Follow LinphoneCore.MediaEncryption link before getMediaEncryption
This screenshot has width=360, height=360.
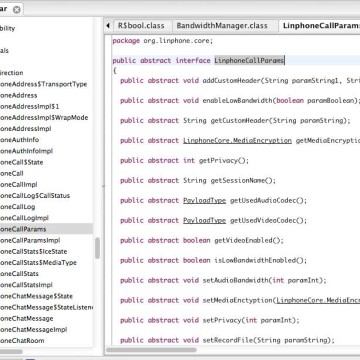point(237,141)
